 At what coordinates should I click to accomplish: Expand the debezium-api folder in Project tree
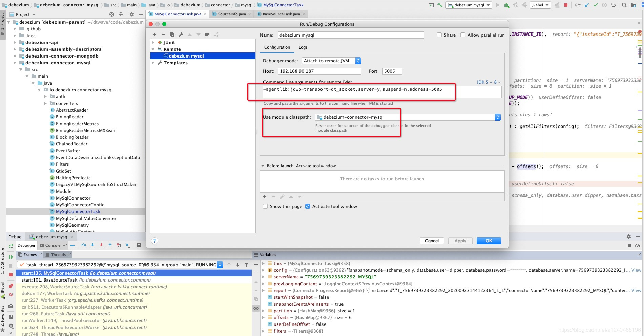pyautogui.click(x=15, y=42)
